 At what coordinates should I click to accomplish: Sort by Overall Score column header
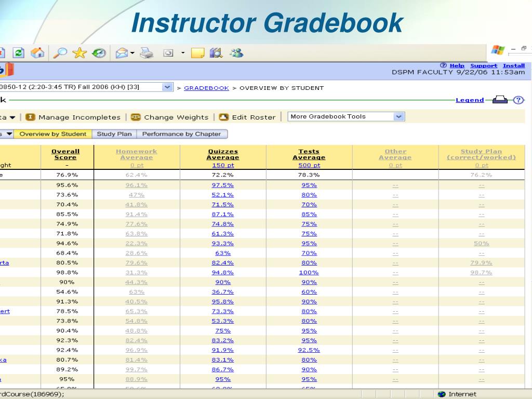[65, 154]
